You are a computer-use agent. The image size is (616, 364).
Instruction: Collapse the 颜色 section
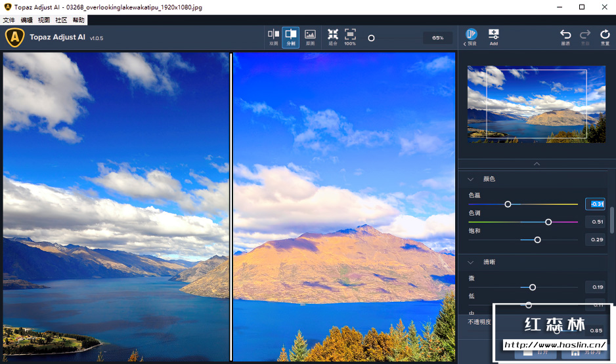coord(471,179)
